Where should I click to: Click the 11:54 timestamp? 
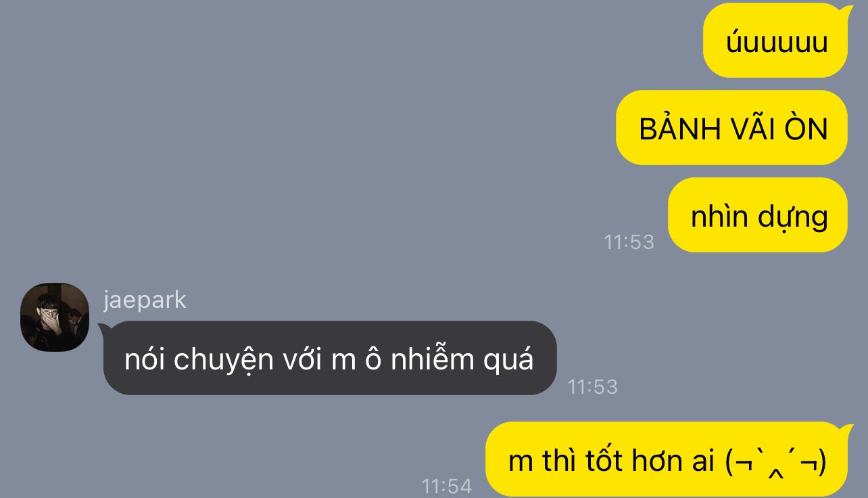click(x=447, y=485)
